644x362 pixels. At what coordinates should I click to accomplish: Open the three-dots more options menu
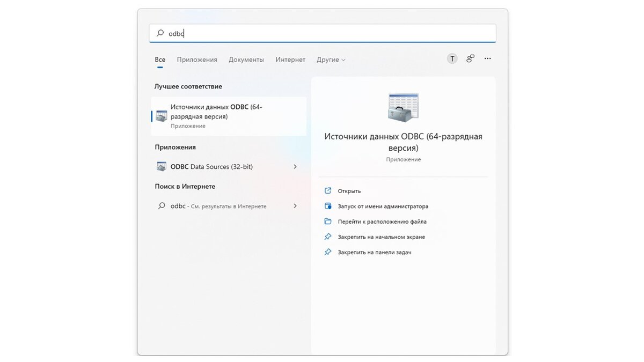pyautogui.click(x=487, y=58)
